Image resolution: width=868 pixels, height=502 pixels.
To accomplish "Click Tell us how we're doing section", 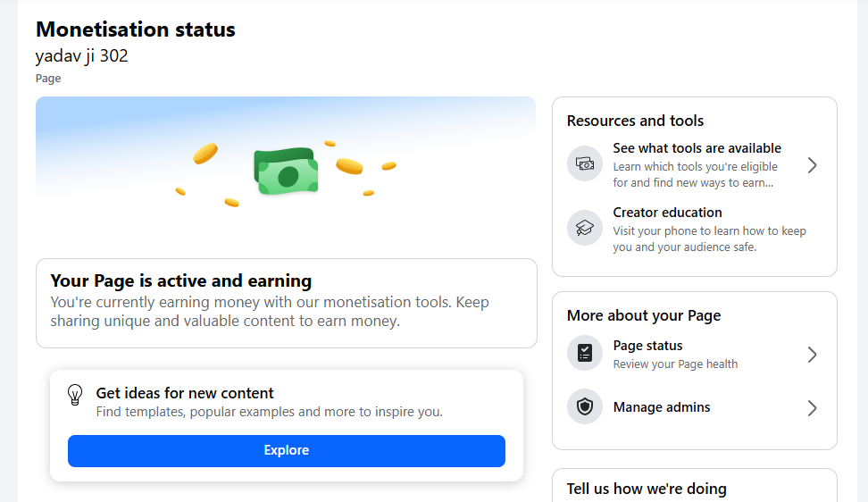I will point(647,489).
